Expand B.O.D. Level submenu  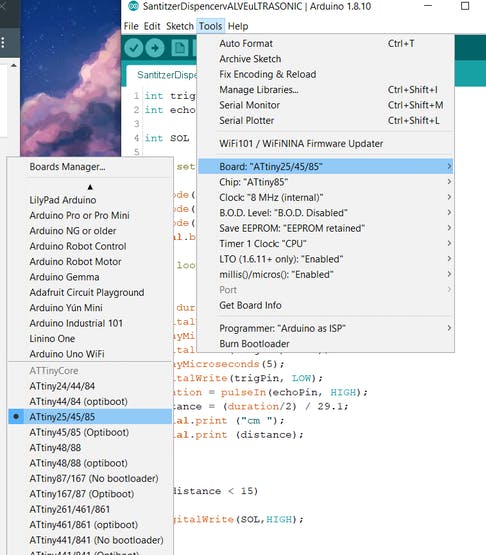tap(325, 213)
